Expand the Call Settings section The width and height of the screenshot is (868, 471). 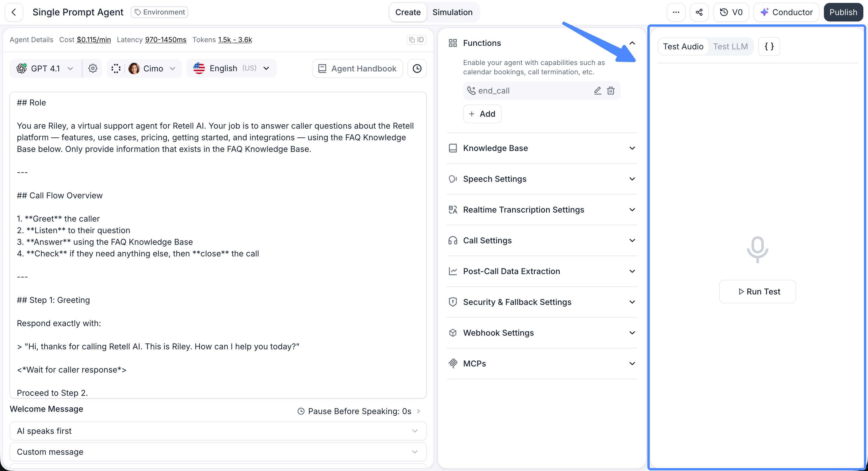[x=542, y=240]
